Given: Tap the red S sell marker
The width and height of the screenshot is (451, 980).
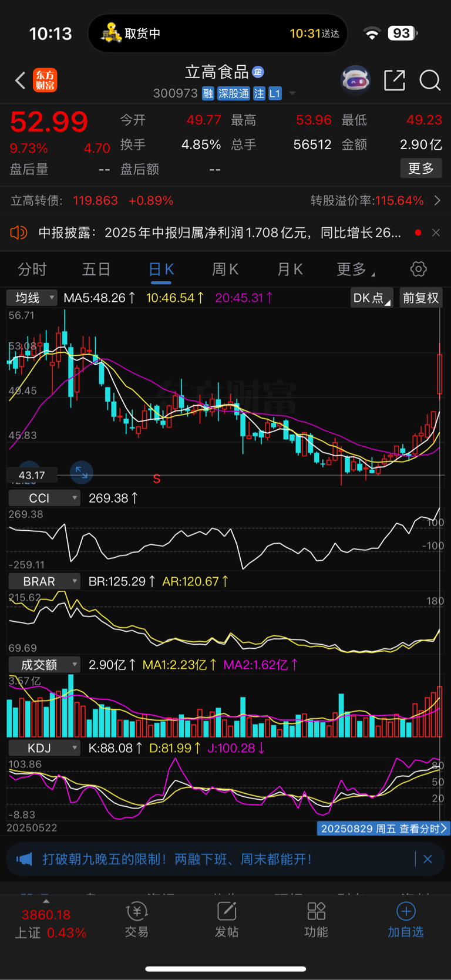Looking at the screenshot, I should click(156, 479).
